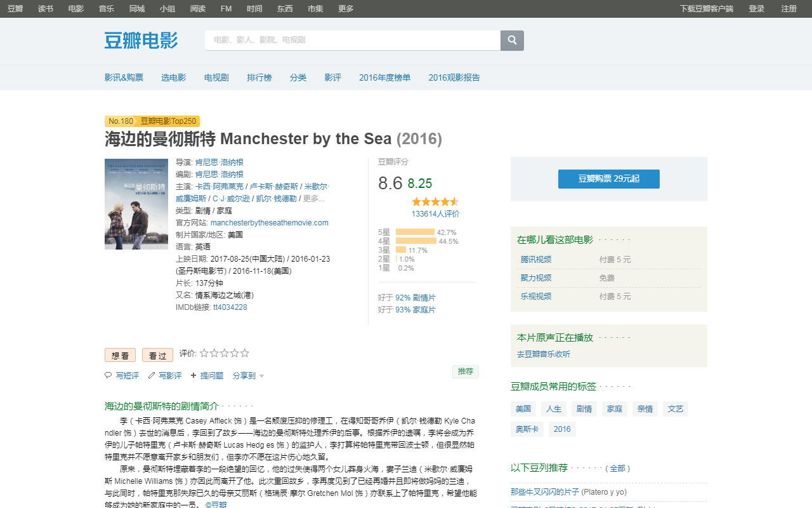Open the 腾讯视频 viewing link
The height and width of the screenshot is (508, 812).
pos(536,260)
